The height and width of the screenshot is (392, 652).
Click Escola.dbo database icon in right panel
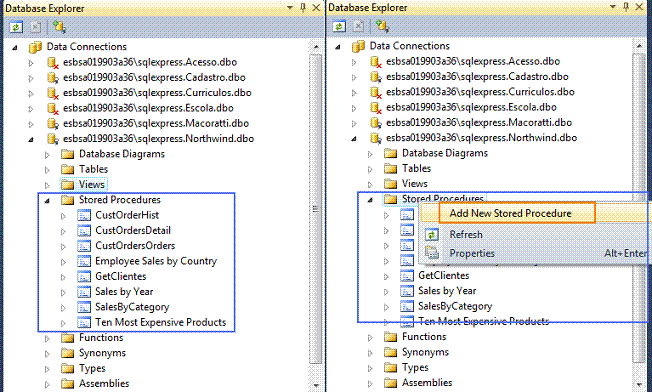[x=375, y=108]
